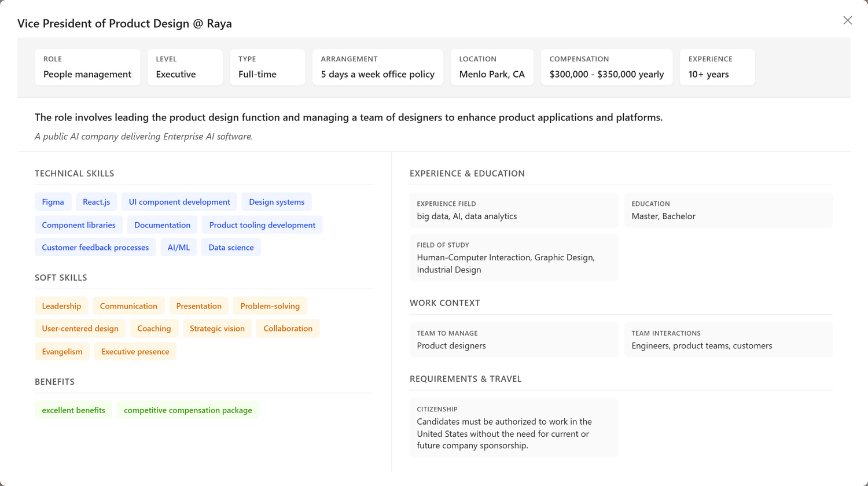Click the Field of Study card

[x=514, y=257]
